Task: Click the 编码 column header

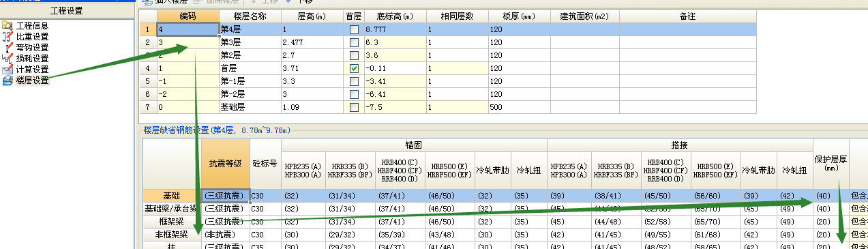Action: [x=188, y=16]
